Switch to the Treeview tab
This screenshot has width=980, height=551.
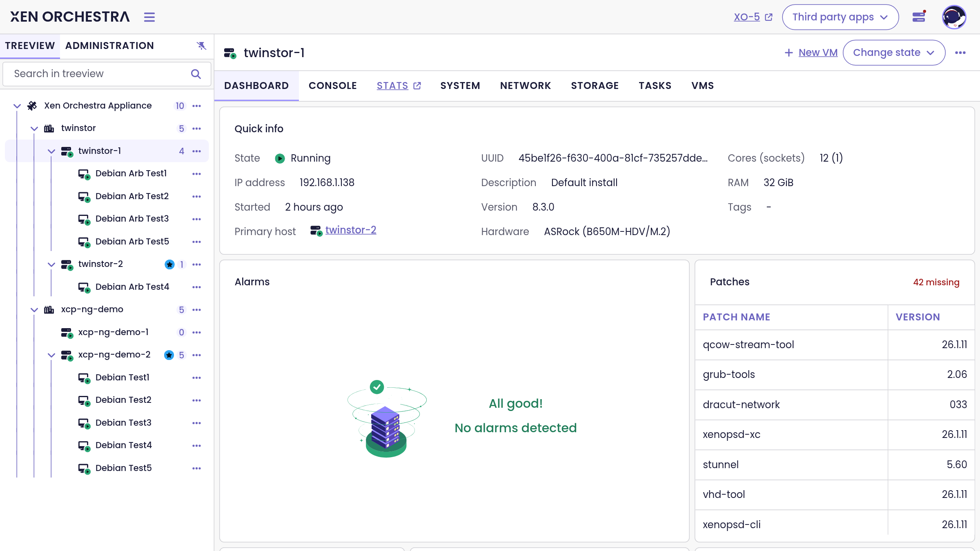click(x=30, y=46)
